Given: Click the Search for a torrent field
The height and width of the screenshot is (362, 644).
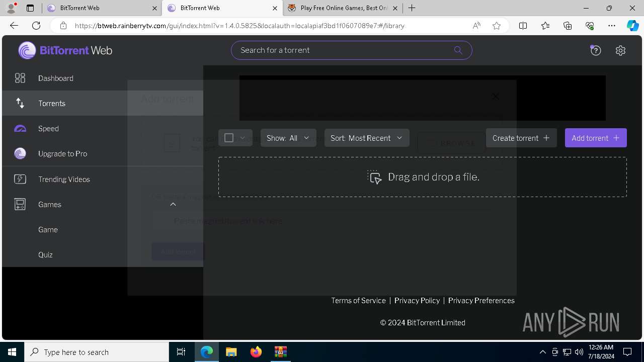Looking at the screenshot, I should point(352,50).
